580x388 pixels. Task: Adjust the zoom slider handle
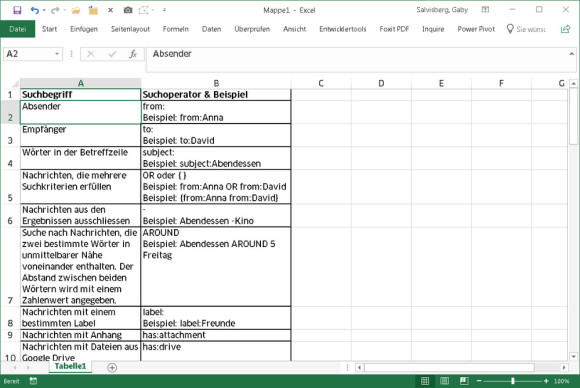tap(513, 381)
